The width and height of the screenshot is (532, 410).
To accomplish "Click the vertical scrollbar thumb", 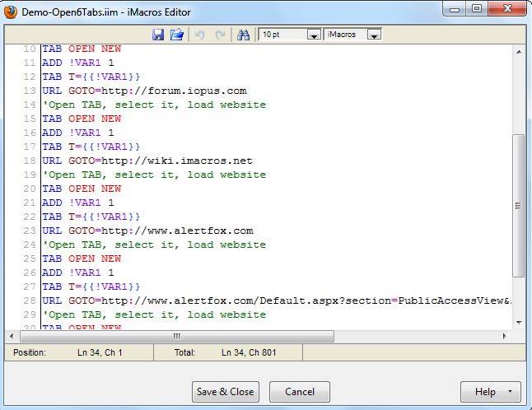I will [x=518, y=206].
